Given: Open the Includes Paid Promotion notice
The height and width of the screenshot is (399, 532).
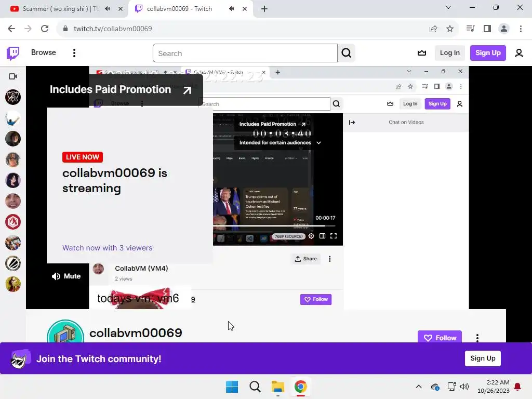Looking at the screenshot, I should (x=121, y=89).
